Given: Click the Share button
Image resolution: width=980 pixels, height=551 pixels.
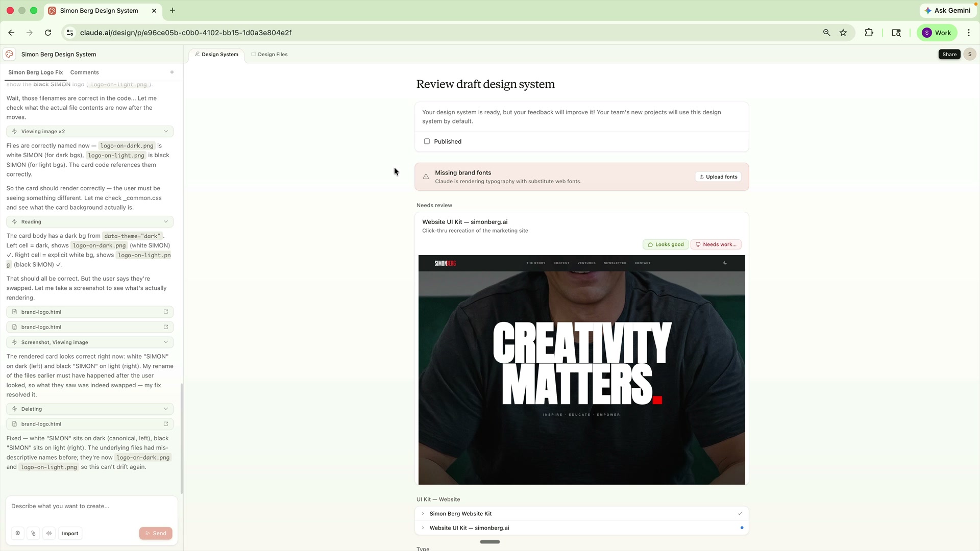Looking at the screenshot, I should pyautogui.click(x=949, y=54).
